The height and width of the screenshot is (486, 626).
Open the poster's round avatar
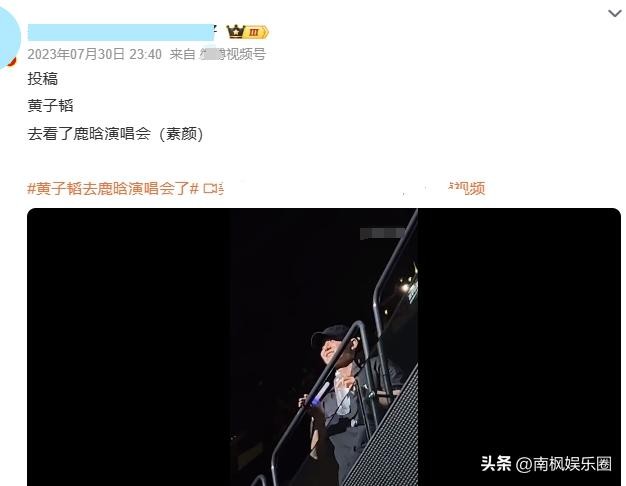point(8,38)
